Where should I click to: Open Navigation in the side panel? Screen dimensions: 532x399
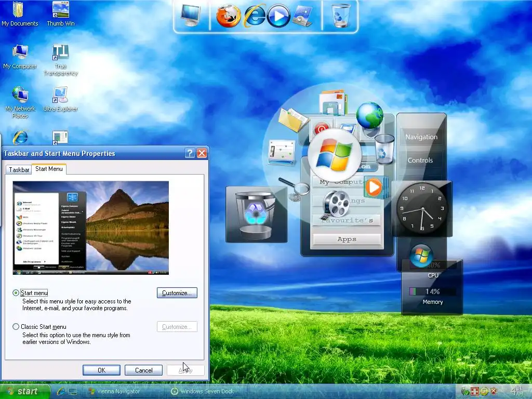click(x=421, y=137)
